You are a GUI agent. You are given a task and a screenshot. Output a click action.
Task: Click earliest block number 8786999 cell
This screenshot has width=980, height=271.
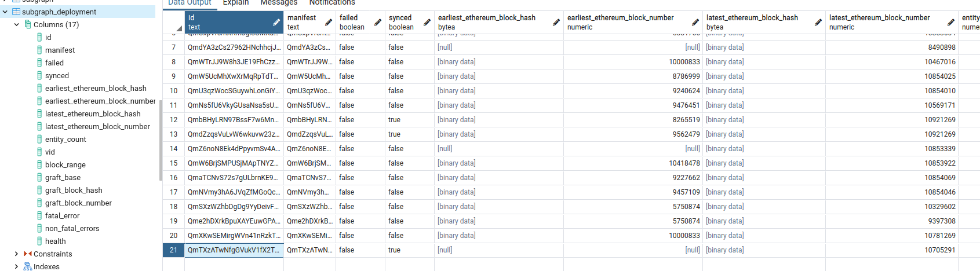633,76
